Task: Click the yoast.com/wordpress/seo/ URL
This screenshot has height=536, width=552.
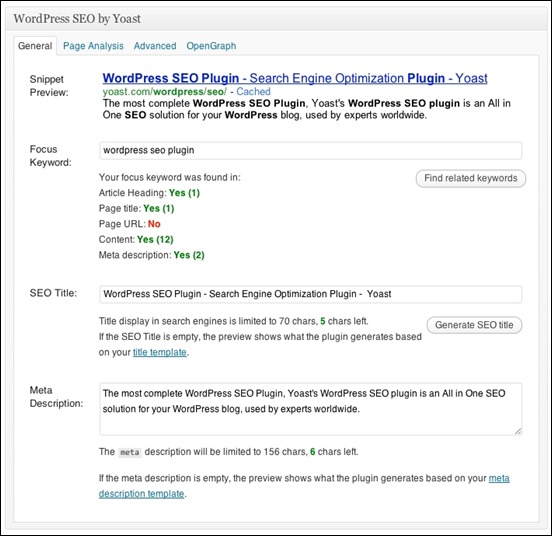Action: 165,92
